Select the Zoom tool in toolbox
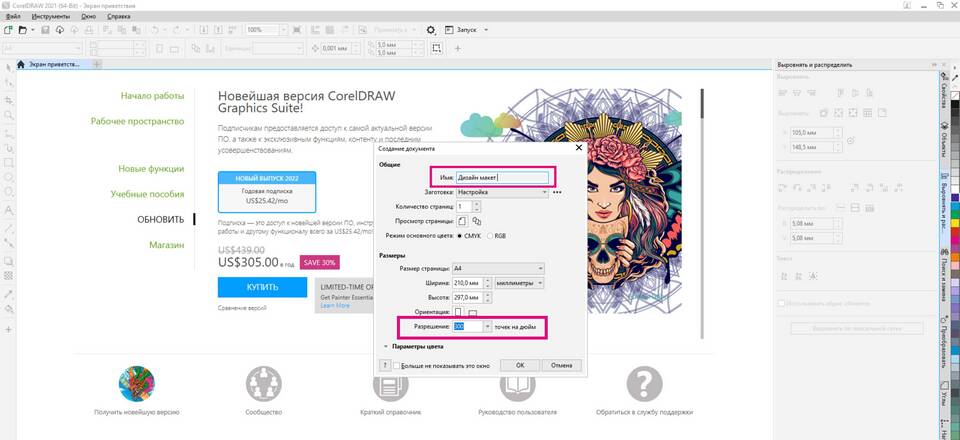960x440 pixels. [9, 114]
